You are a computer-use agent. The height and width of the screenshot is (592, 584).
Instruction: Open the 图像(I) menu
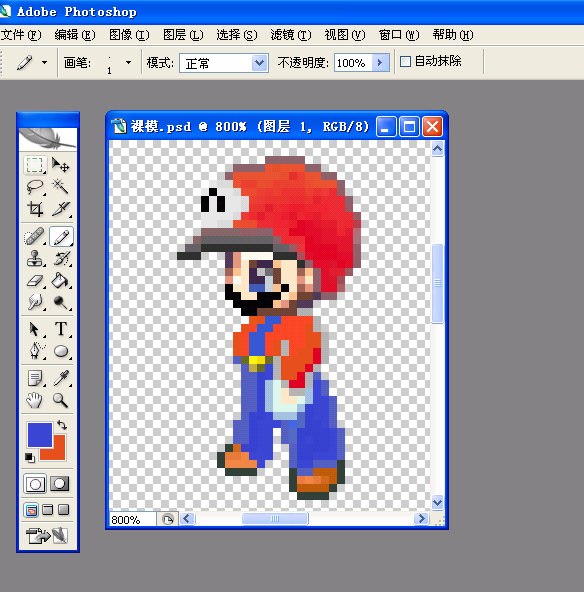(x=129, y=35)
